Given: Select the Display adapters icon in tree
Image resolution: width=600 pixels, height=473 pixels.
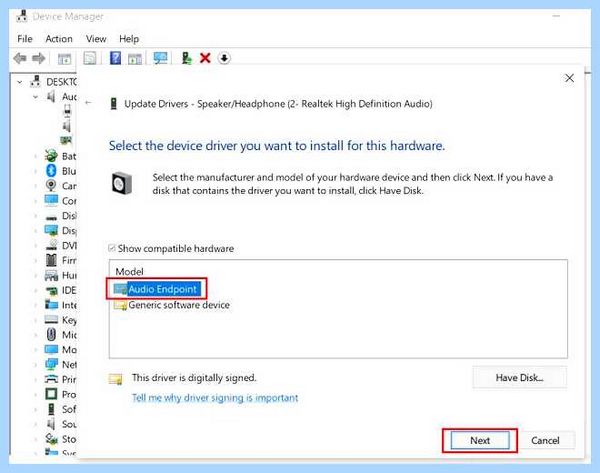Looking at the screenshot, I should [x=51, y=230].
